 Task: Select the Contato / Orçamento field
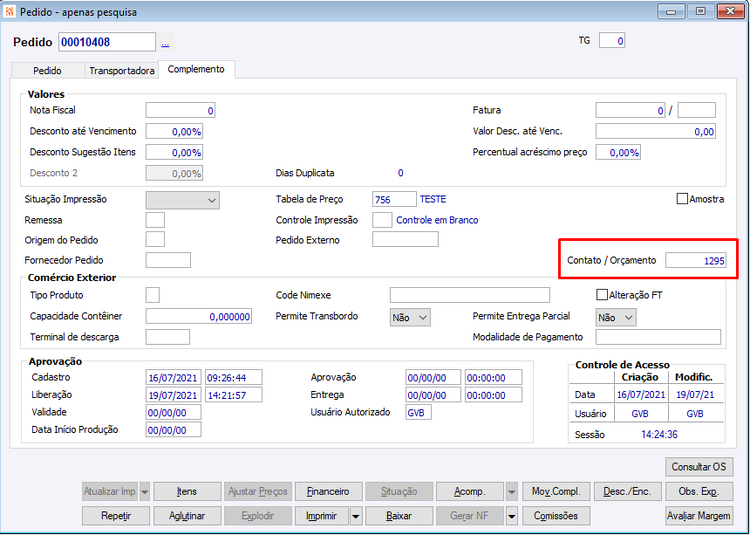coord(695,261)
